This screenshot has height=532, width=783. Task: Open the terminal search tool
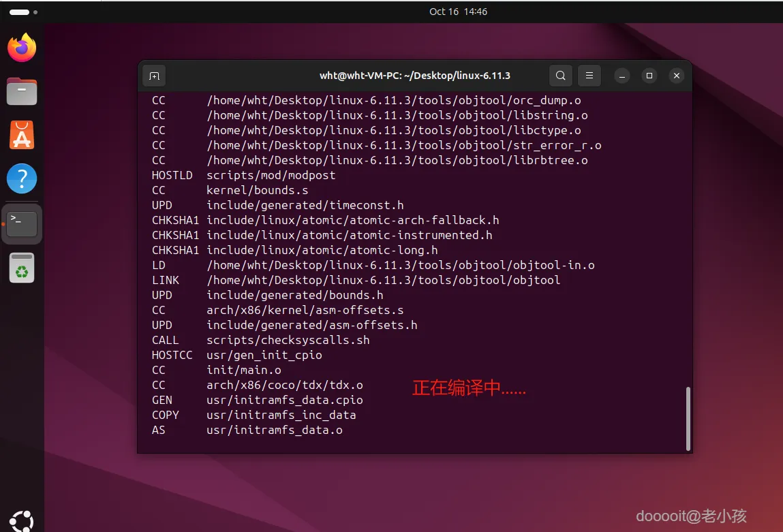click(x=561, y=76)
